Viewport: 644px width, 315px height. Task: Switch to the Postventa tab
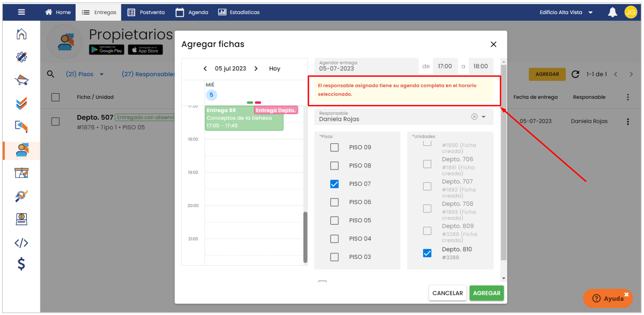point(146,12)
